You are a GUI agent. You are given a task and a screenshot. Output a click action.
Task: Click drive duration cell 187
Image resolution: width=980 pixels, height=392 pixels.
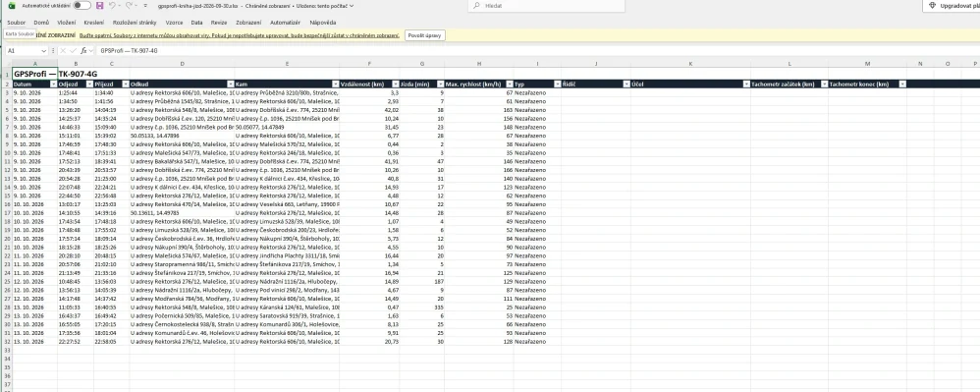(422, 282)
